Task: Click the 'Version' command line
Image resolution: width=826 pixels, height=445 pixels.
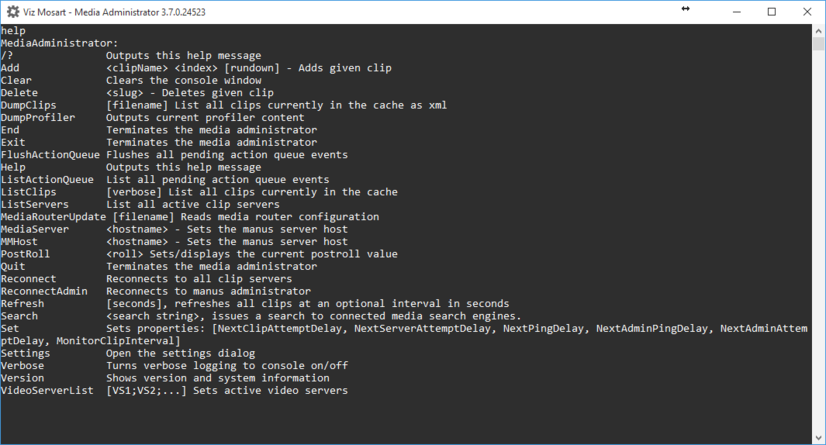Action: pyautogui.click(x=23, y=378)
